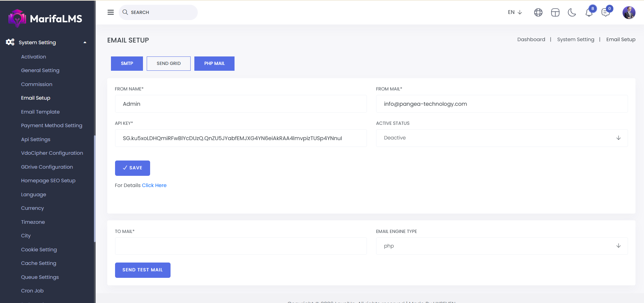
Task: Select the PHP MAIL tab
Action: point(214,64)
